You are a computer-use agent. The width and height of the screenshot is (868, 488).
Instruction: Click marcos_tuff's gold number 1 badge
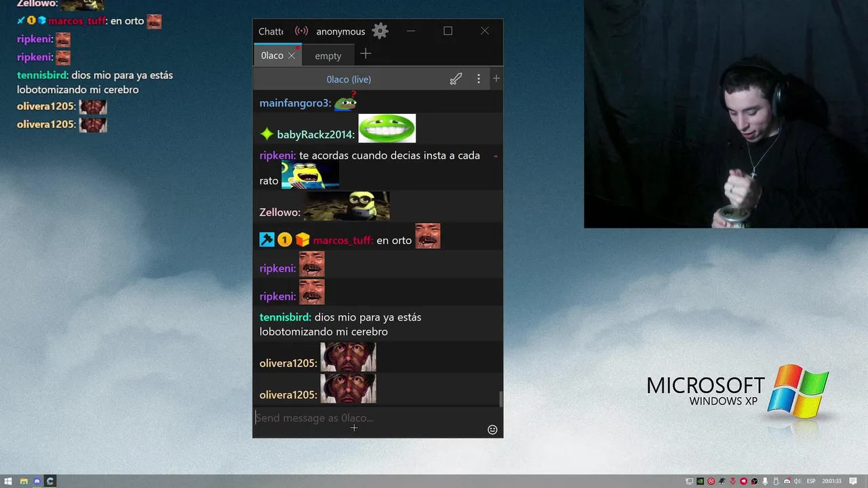(284, 239)
